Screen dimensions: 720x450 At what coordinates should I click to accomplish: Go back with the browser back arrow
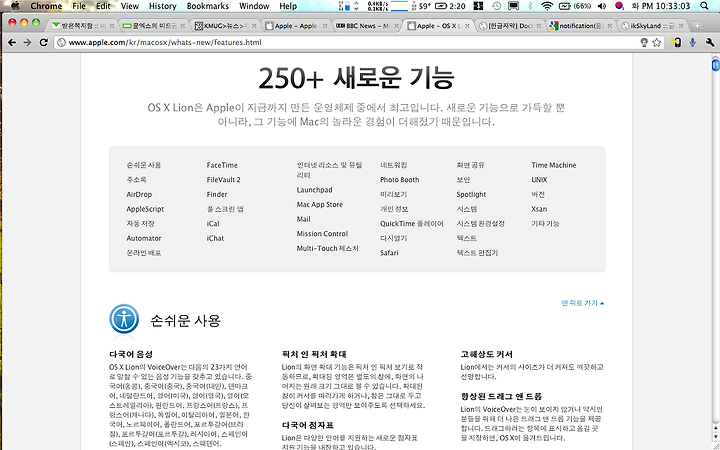coord(12,42)
